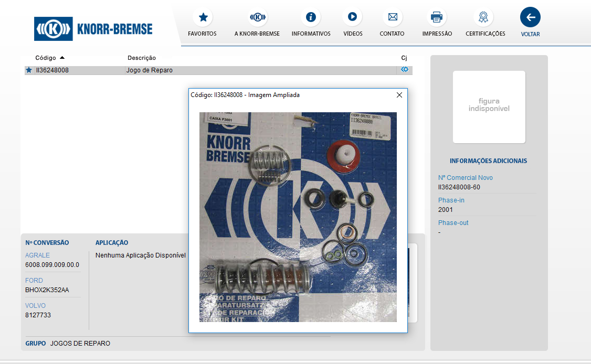The width and height of the screenshot is (591, 364).
Task: Click the A Knorr-Bremse logo icon
Action: [257, 17]
